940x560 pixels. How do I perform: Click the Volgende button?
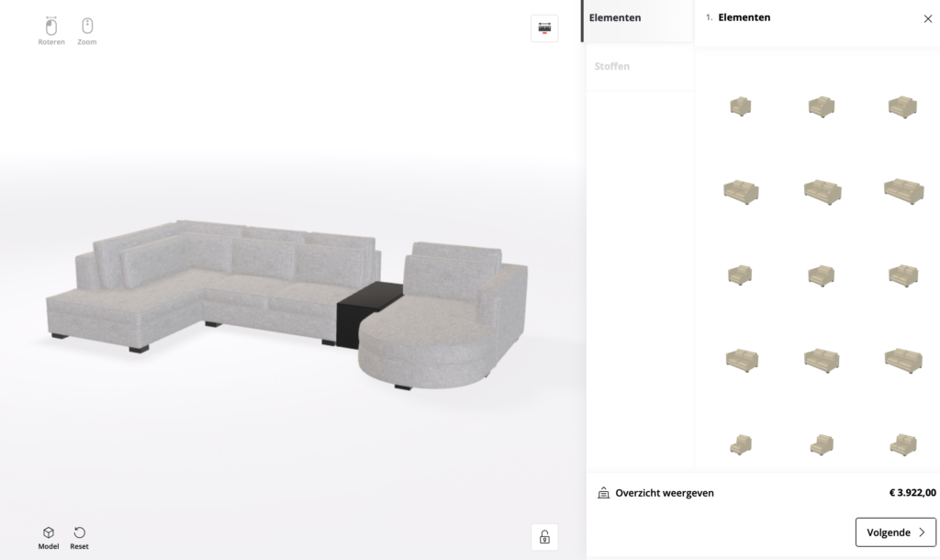[896, 532]
